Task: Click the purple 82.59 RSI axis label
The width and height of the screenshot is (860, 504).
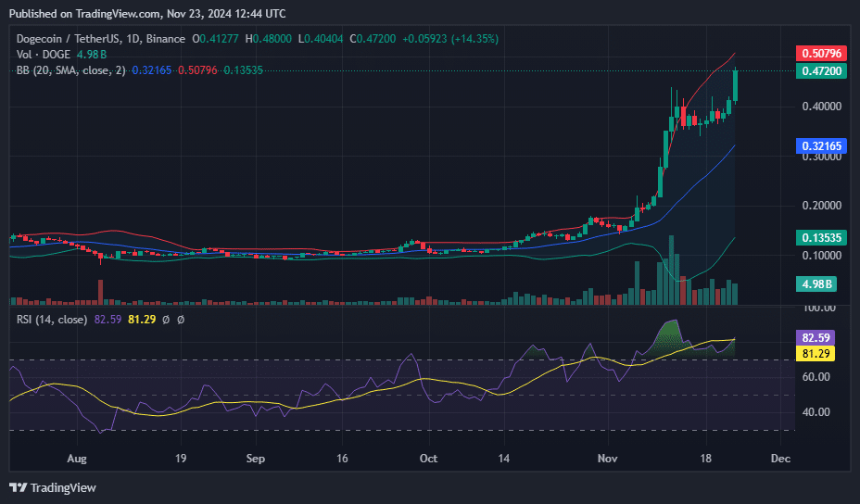Action: [816, 337]
